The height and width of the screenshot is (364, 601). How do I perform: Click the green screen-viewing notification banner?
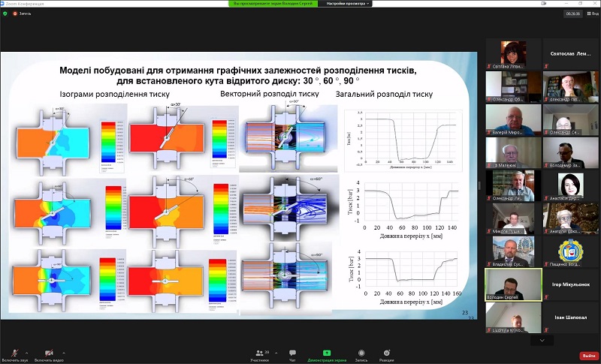pos(273,4)
